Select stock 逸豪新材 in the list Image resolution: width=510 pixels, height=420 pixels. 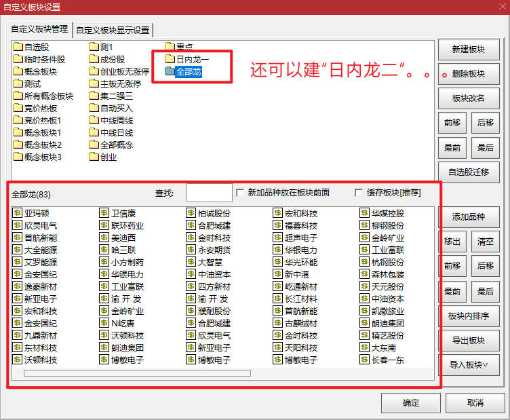pos(41,286)
